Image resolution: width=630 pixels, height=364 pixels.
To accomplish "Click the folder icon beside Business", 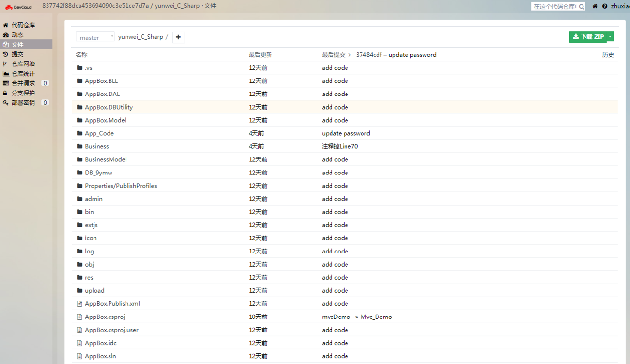I will (79, 146).
